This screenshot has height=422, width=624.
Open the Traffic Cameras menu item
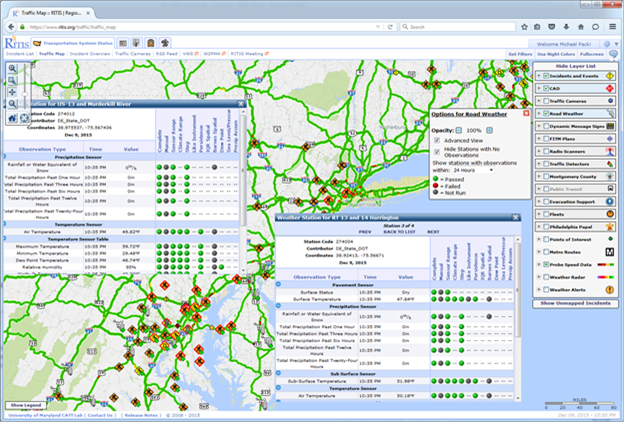click(x=133, y=54)
